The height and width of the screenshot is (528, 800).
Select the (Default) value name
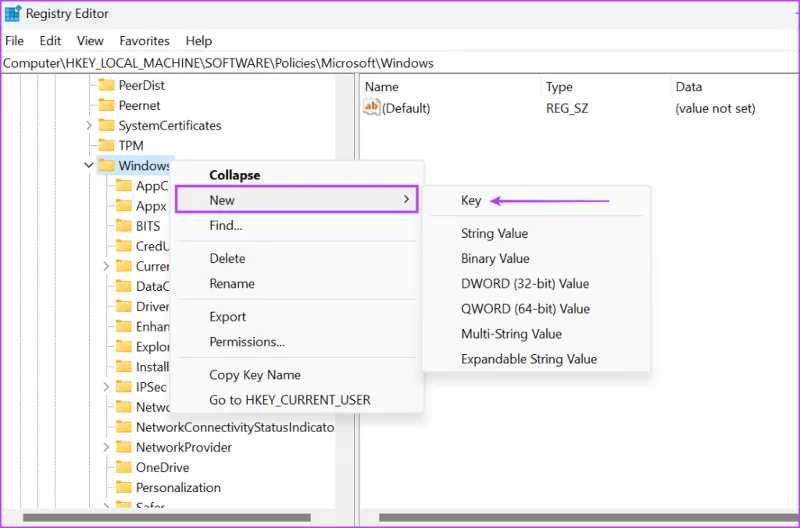pos(406,108)
